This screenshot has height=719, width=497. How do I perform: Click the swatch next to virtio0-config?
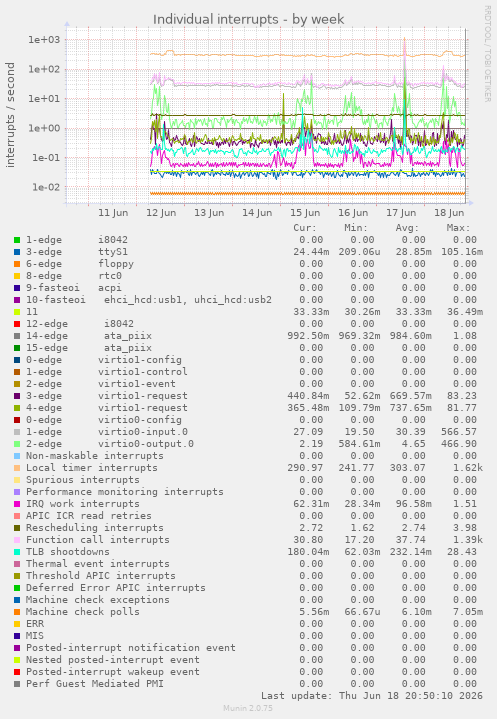coord(17,420)
